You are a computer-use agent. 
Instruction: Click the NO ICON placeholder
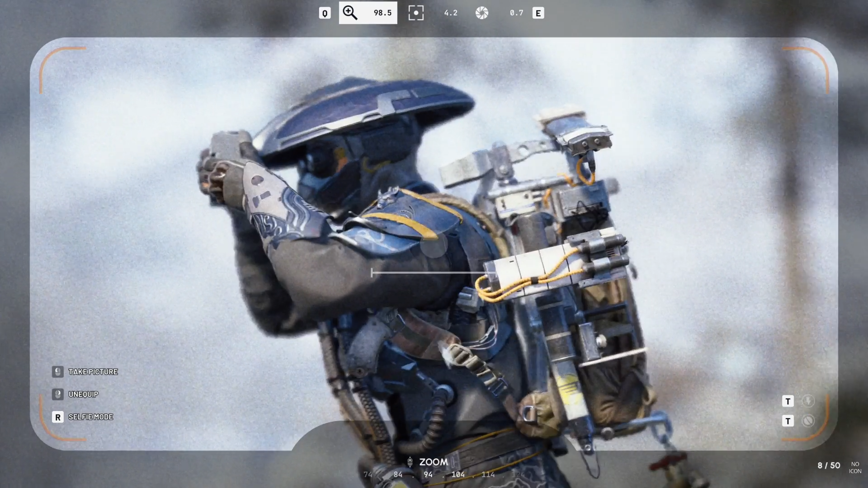855,468
